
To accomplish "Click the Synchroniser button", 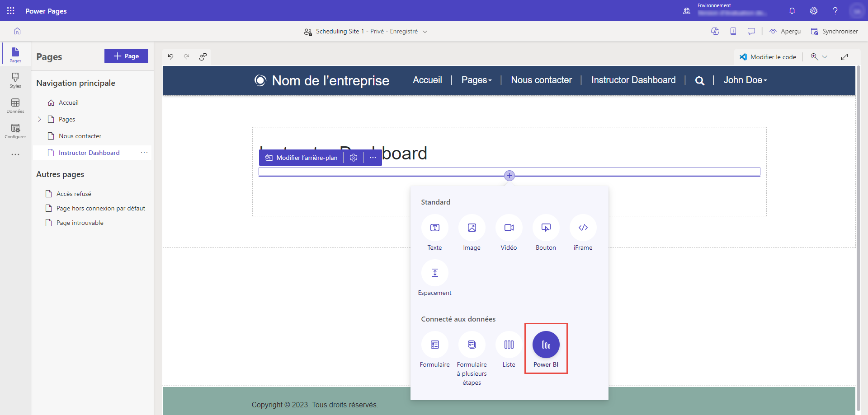I will coord(834,31).
